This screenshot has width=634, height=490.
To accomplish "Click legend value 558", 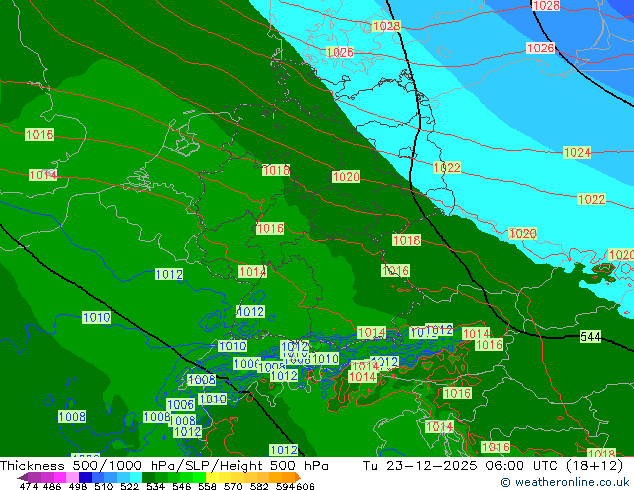I will tap(207, 486).
